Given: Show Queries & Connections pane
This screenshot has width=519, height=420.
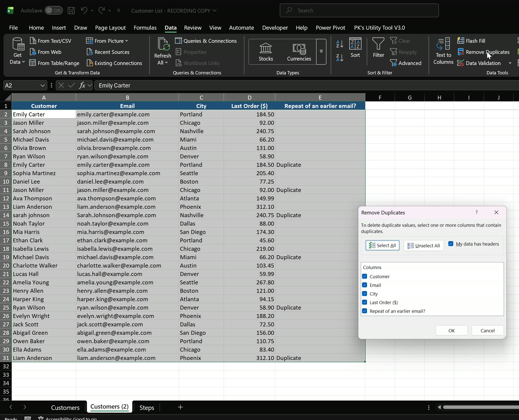Looking at the screenshot, I should (206, 41).
